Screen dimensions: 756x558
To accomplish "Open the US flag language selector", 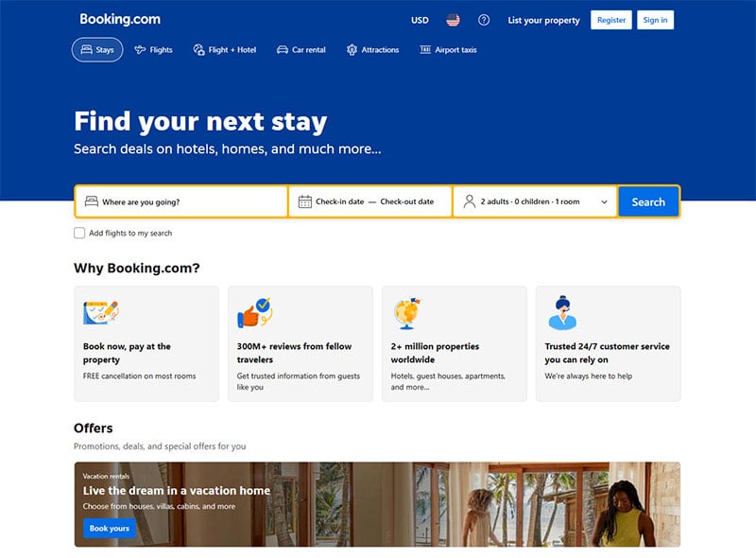I will (454, 20).
